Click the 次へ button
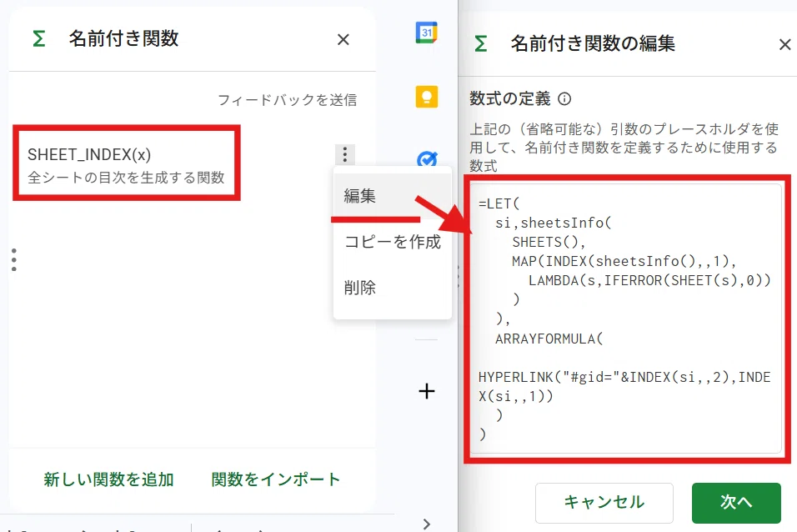Image resolution: width=797 pixels, height=532 pixels. coord(736,503)
